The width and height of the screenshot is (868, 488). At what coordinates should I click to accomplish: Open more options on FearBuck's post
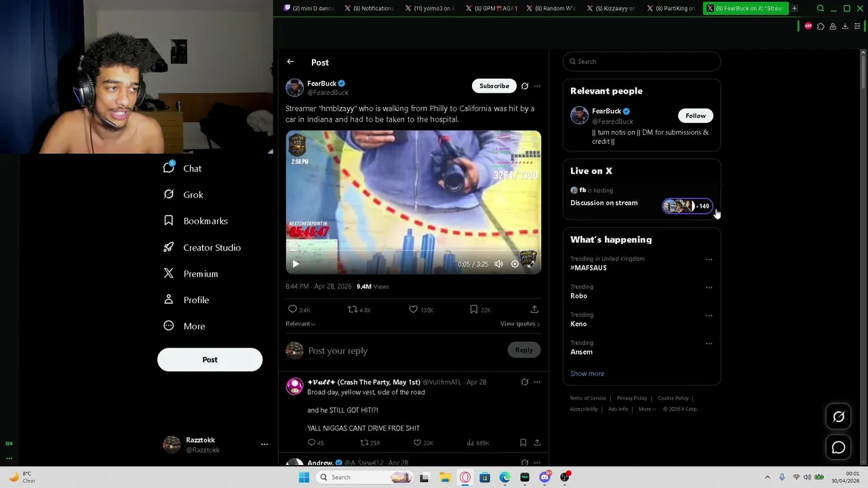537,86
